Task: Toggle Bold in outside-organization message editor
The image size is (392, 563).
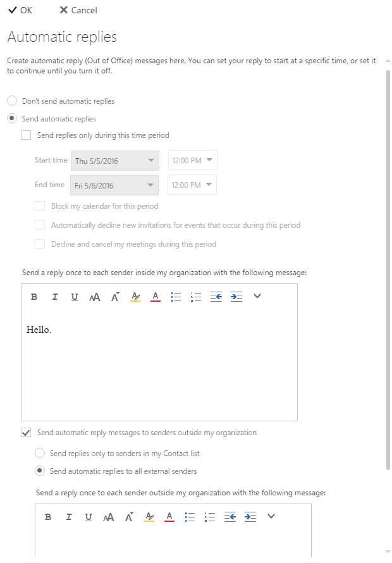Action: pos(48,517)
